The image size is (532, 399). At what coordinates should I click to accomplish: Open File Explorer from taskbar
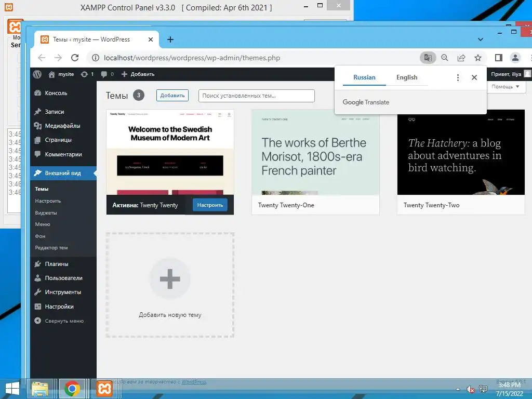(39, 389)
